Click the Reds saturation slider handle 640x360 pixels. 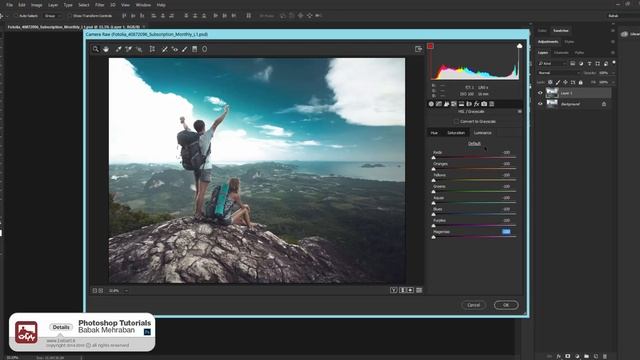click(x=433, y=158)
